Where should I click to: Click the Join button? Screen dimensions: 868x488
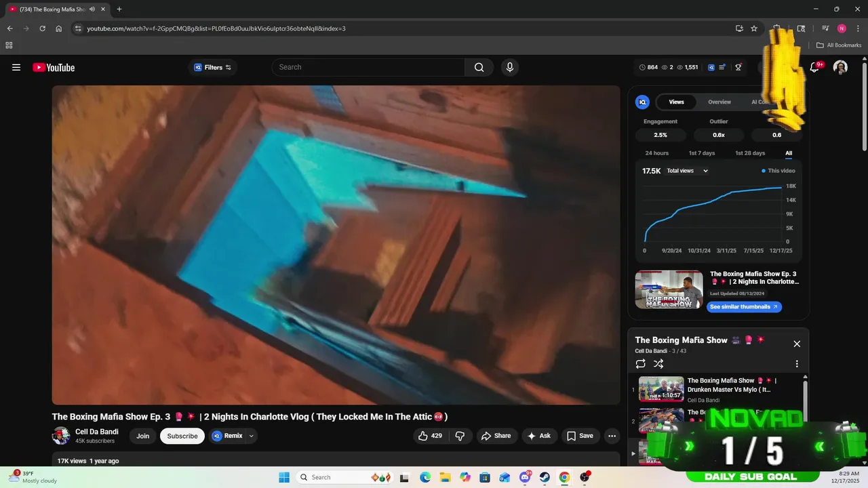tap(142, 436)
